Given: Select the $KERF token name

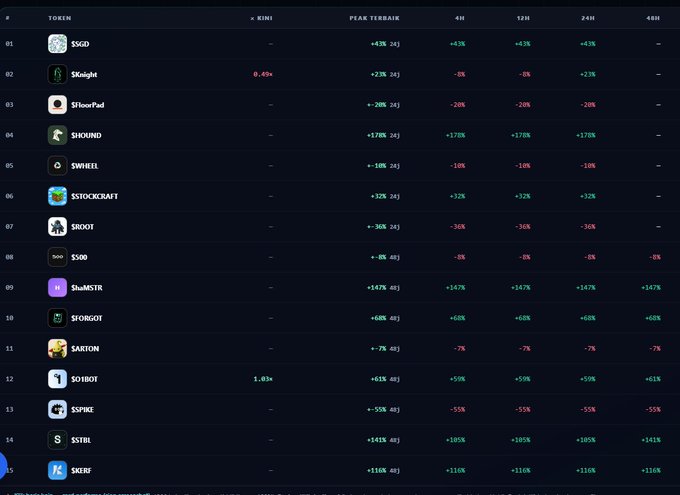Looking at the screenshot, I should pyautogui.click(x=81, y=470).
